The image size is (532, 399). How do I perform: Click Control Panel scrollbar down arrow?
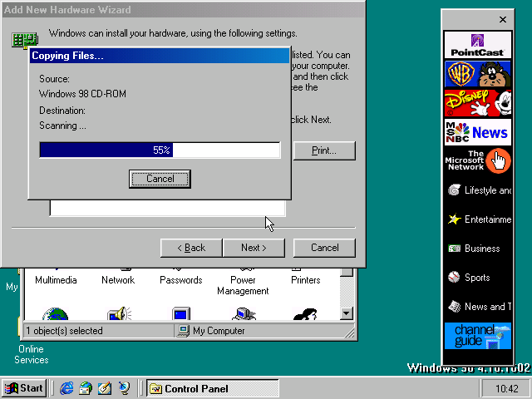click(x=347, y=313)
